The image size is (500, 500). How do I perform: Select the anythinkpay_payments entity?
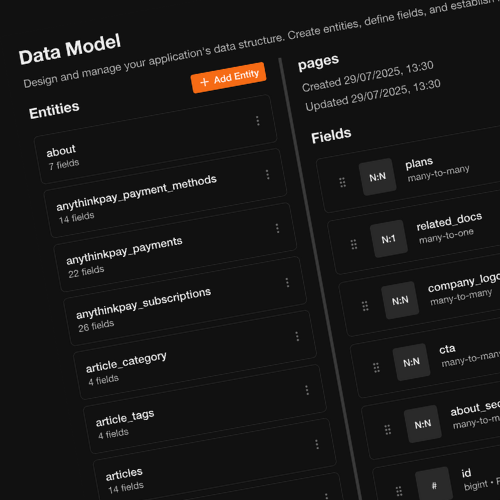[x=175, y=247]
